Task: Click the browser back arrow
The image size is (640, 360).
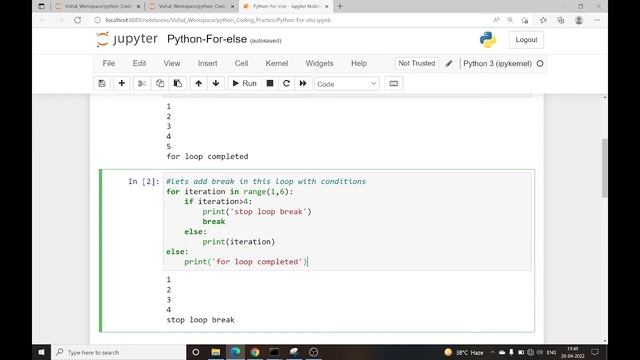Action: 43,20
